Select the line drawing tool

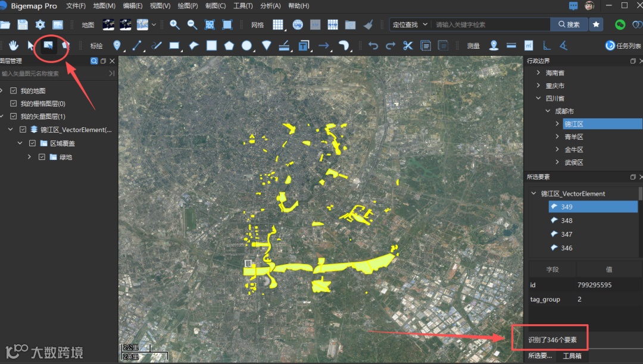point(138,45)
